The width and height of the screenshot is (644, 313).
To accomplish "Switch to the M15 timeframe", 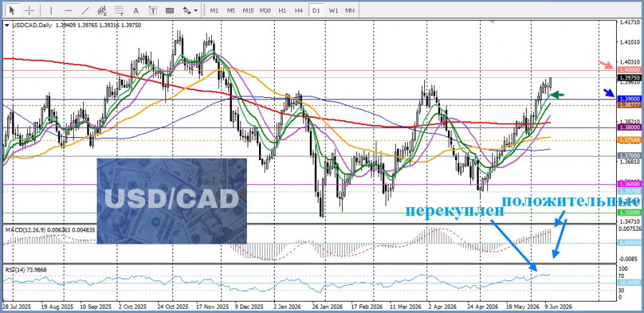I will pos(248,11).
